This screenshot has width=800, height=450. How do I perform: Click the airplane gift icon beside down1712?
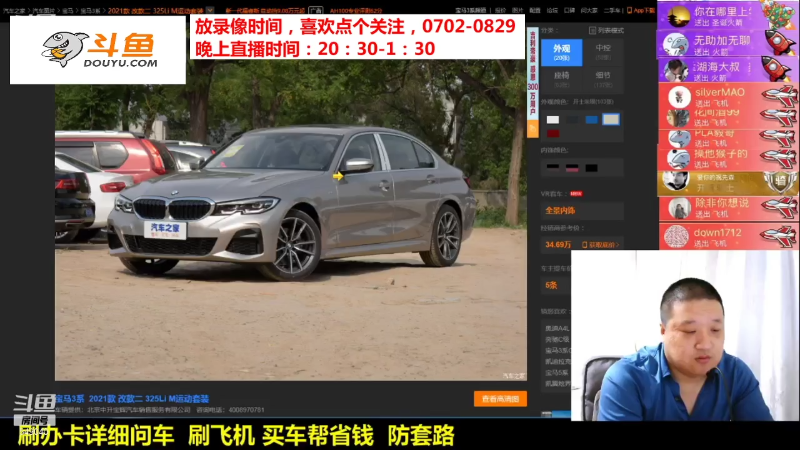(x=779, y=236)
